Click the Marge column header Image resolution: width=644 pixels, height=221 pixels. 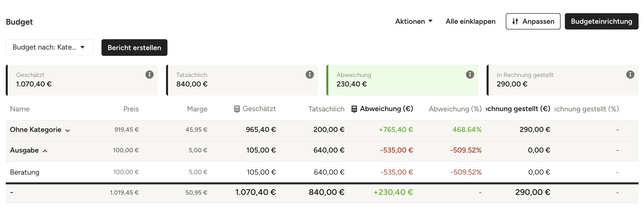click(x=197, y=109)
